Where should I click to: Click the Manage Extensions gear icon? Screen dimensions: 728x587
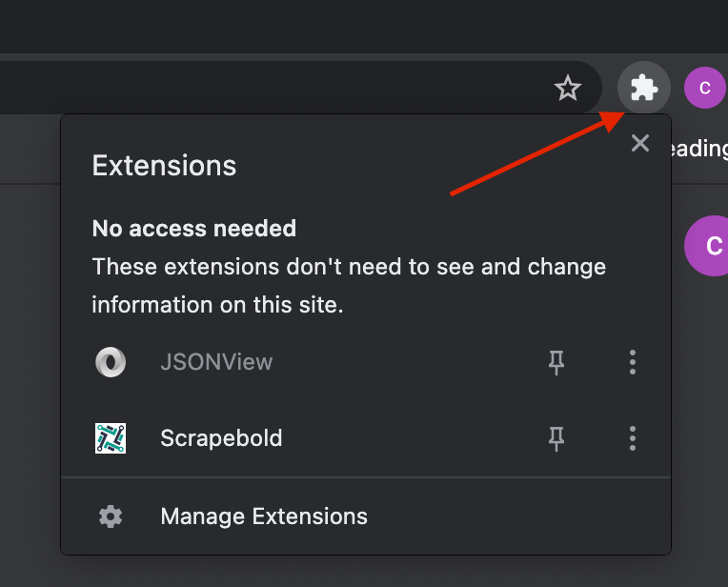[111, 516]
